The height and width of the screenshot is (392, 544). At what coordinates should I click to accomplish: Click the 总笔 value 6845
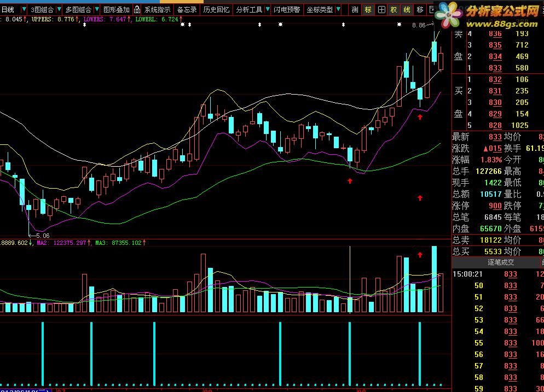pos(493,217)
